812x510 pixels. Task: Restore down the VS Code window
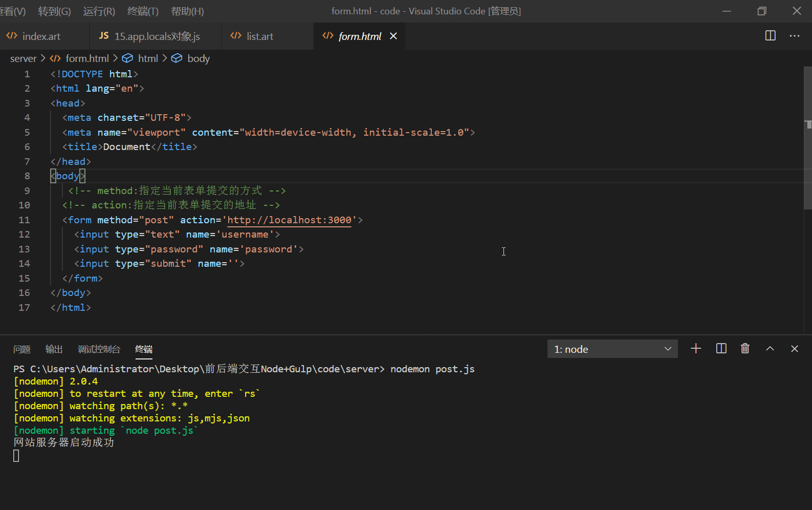click(762, 11)
